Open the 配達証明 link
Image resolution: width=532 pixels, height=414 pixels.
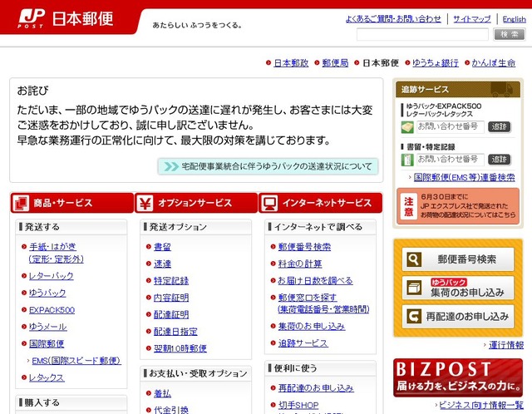point(171,314)
